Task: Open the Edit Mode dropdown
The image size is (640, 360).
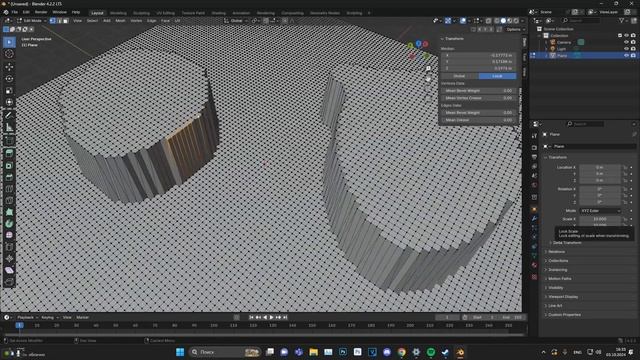Action: pos(31,20)
